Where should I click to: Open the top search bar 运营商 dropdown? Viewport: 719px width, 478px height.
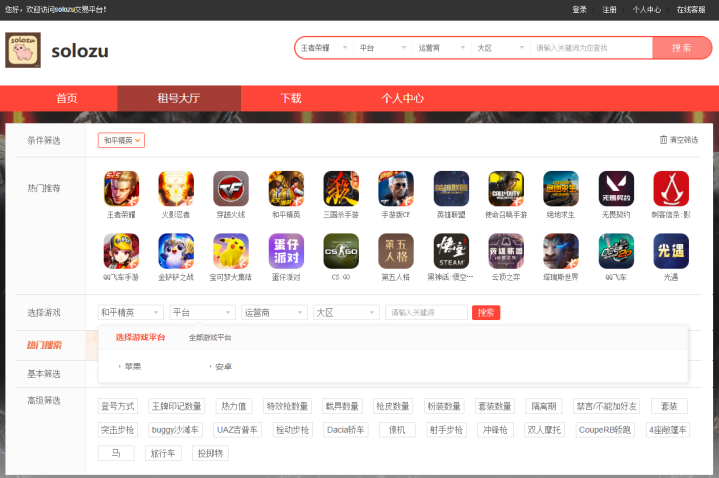click(442, 48)
